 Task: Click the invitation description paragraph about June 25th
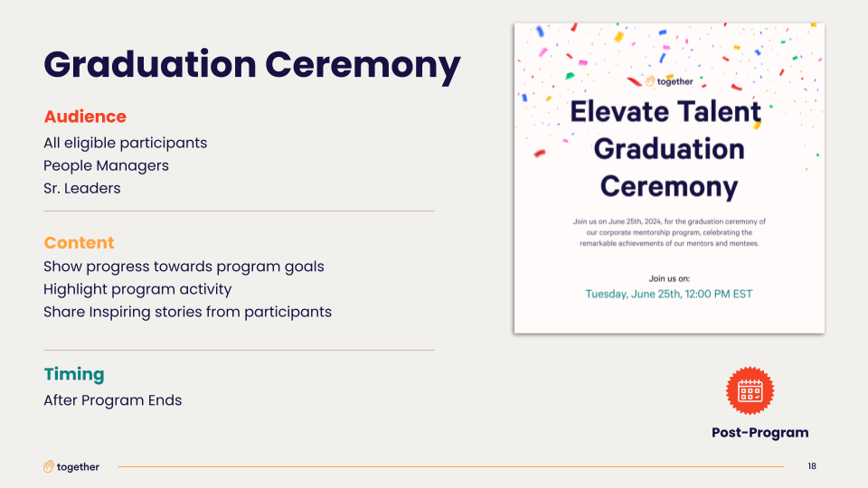[x=669, y=232]
